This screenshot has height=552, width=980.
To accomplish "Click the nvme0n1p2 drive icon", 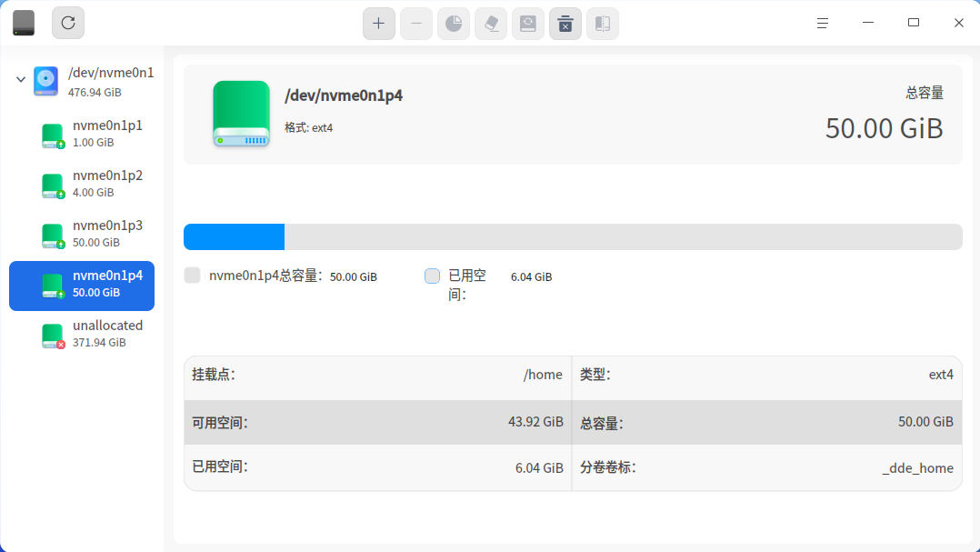I will tap(53, 186).
